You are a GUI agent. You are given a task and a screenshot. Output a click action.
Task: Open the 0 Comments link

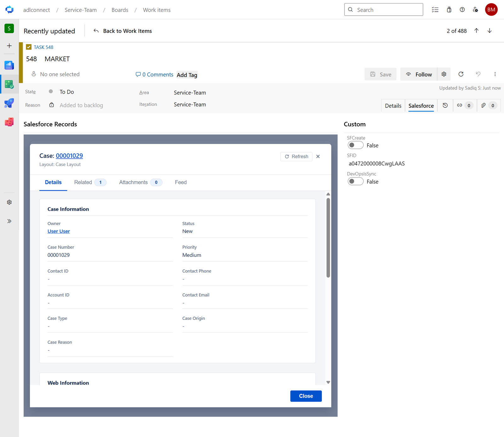click(154, 74)
